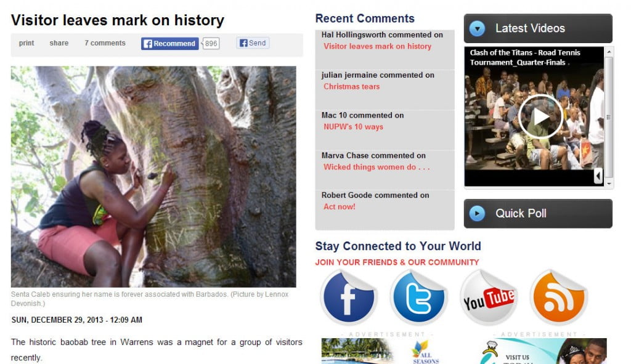Screen dimensions: 631x364
Task: Click the video list scrollbar down arrow
Action: coord(609,184)
